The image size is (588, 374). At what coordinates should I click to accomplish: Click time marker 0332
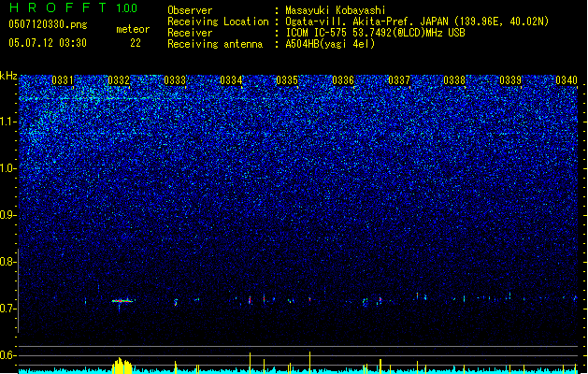[119, 80]
